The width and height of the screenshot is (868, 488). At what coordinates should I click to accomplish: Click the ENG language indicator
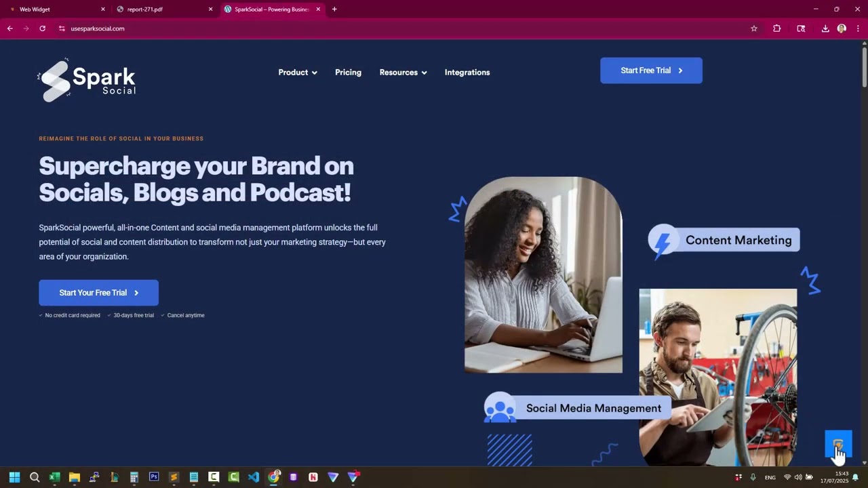(770, 477)
